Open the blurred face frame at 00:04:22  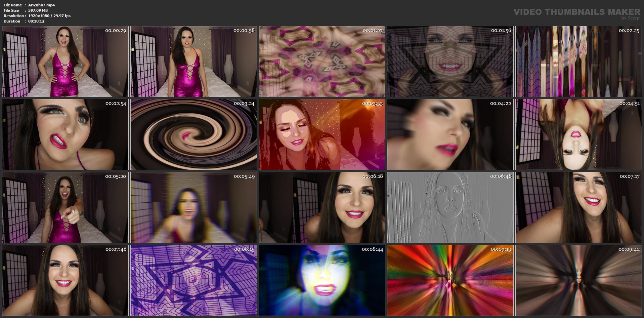point(450,134)
